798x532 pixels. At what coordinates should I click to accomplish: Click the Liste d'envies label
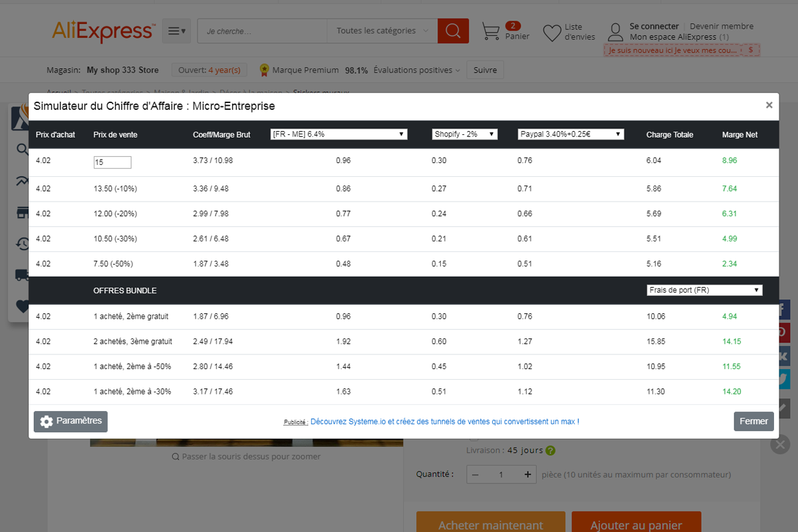(580, 32)
